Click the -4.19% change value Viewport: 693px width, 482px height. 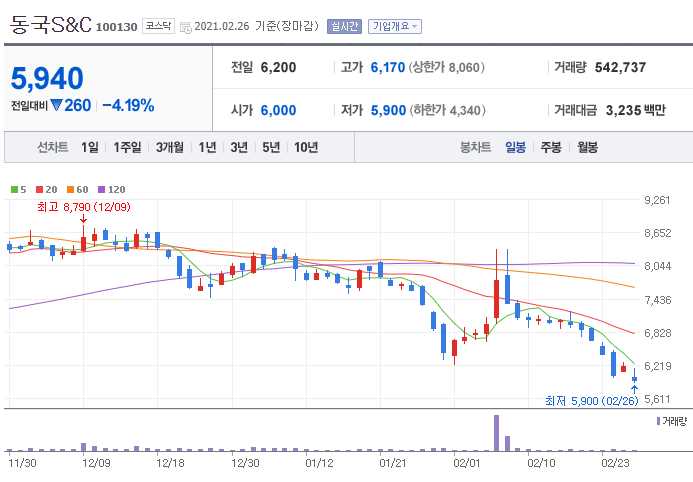coord(128,106)
